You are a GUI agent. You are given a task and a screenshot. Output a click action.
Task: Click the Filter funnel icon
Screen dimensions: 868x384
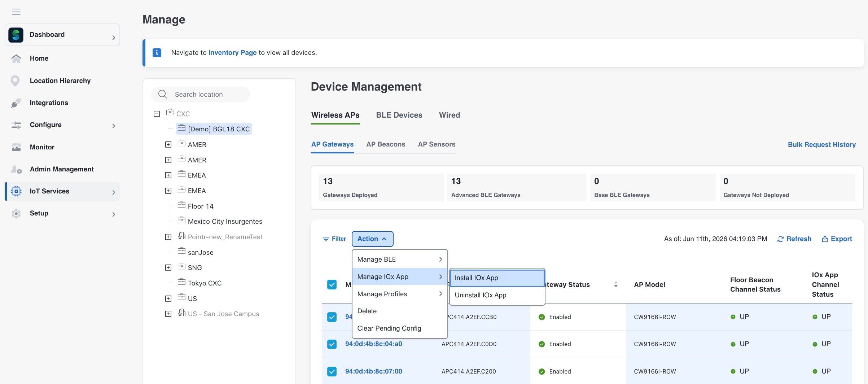pyautogui.click(x=326, y=239)
